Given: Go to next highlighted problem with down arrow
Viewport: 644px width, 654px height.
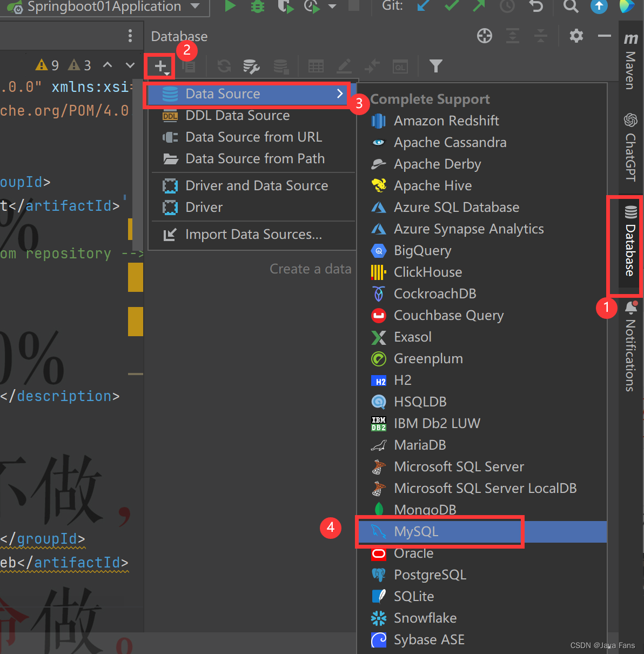Looking at the screenshot, I should 130,65.
